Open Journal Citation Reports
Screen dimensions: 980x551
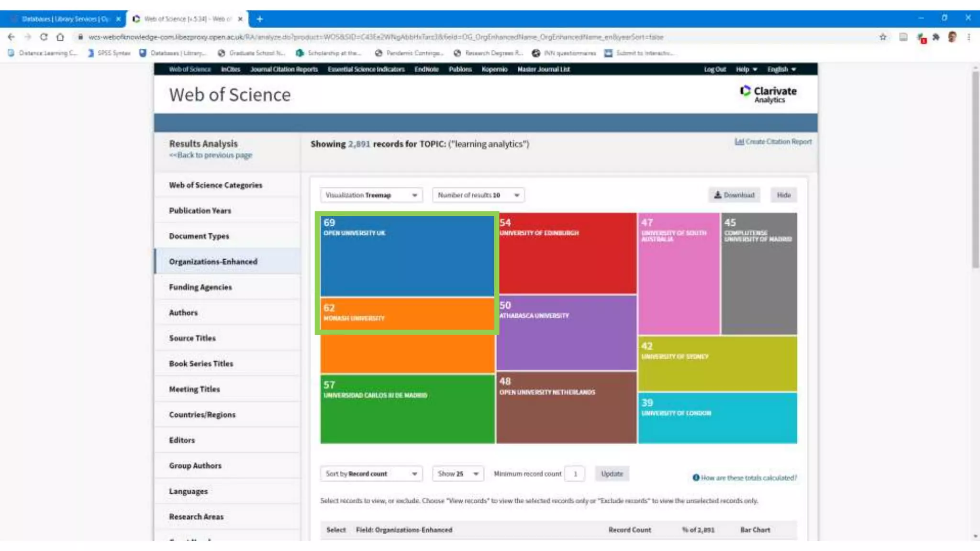[284, 69]
